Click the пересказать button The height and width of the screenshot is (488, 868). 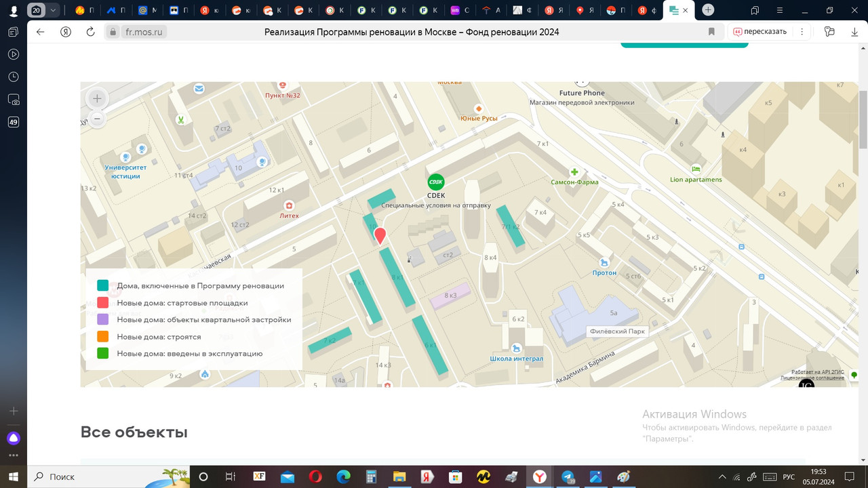[x=760, y=32]
